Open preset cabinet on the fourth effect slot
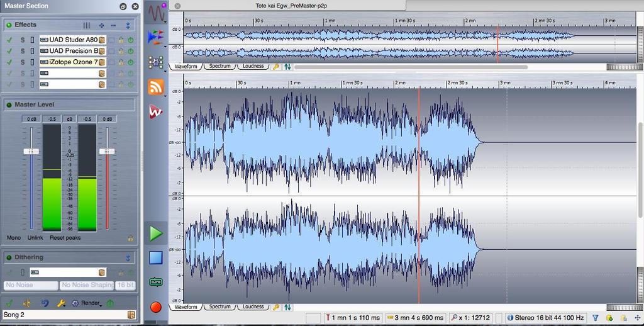The image size is (644, 326). click(101, 73)
